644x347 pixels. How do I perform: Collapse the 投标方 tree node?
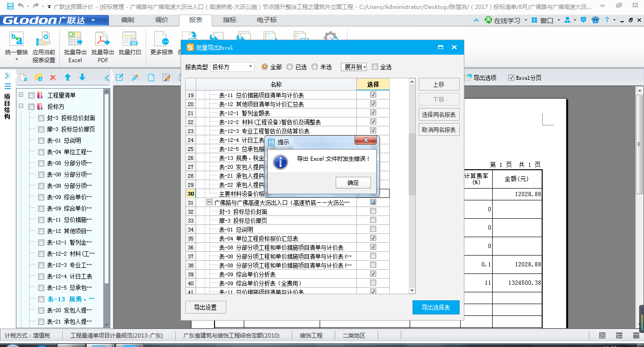click(21, 106)
